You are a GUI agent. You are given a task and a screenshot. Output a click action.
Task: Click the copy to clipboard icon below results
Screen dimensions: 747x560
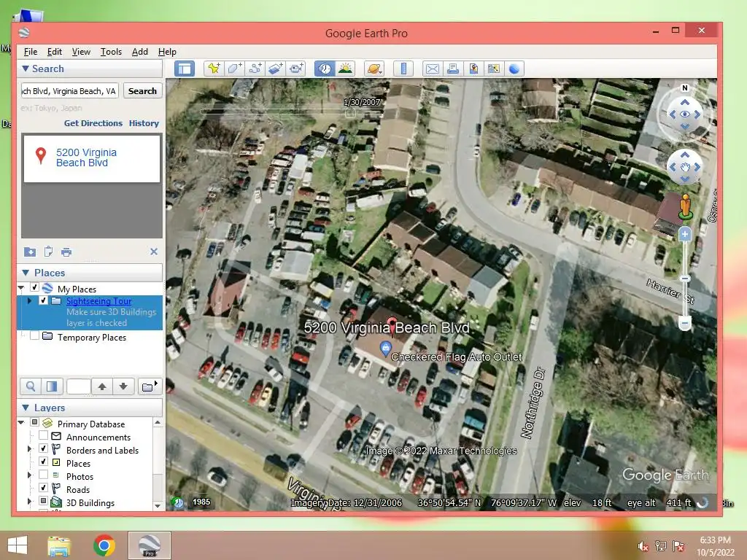(x=48, y=252)
